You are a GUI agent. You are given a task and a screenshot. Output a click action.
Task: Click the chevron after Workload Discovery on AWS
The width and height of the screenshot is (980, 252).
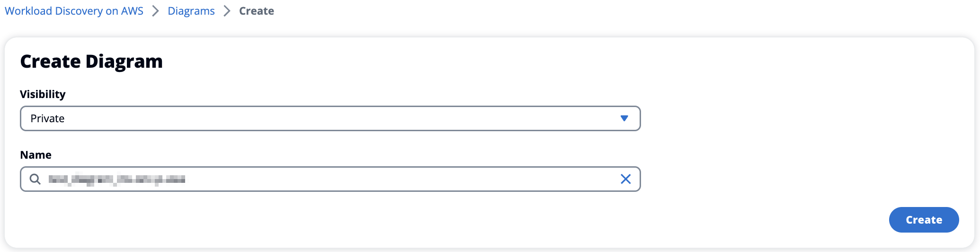(155, 11)
